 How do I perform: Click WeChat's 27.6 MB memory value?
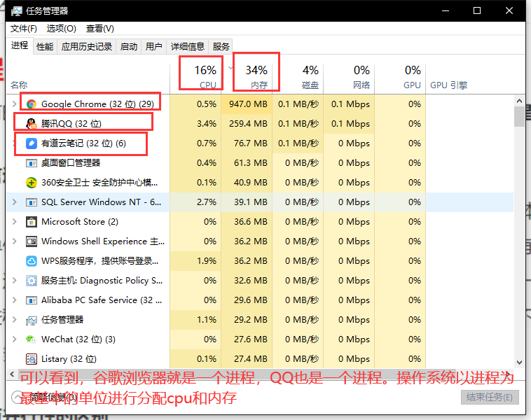[250, 339]
